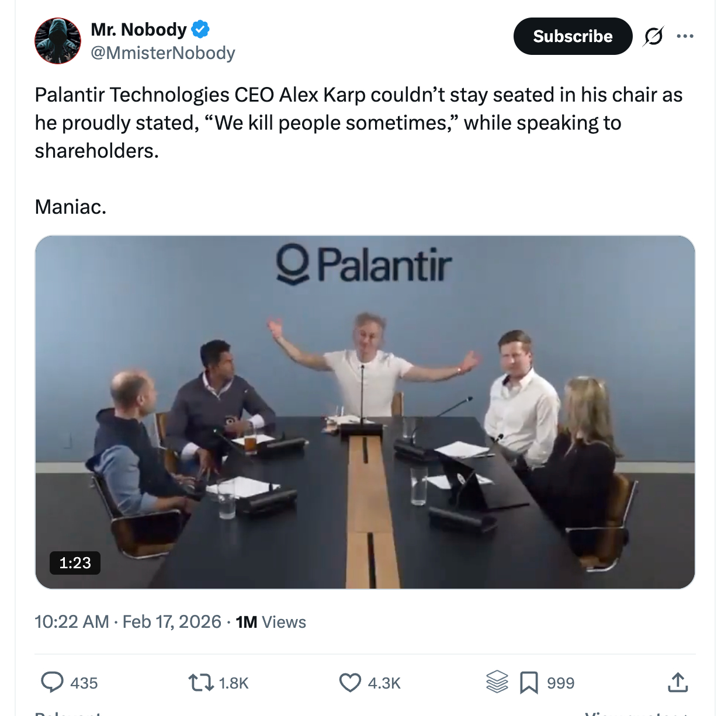Open the 10:22 AM Feb 17, 2026 timestamp
728x716 pixels.
(128, 621)
